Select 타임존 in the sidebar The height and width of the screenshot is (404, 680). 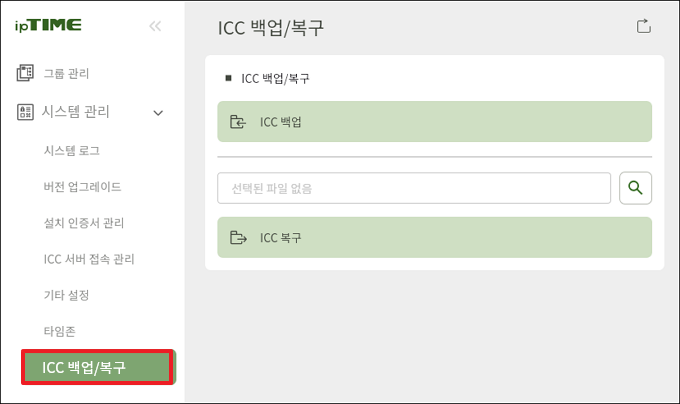[61, 331]
